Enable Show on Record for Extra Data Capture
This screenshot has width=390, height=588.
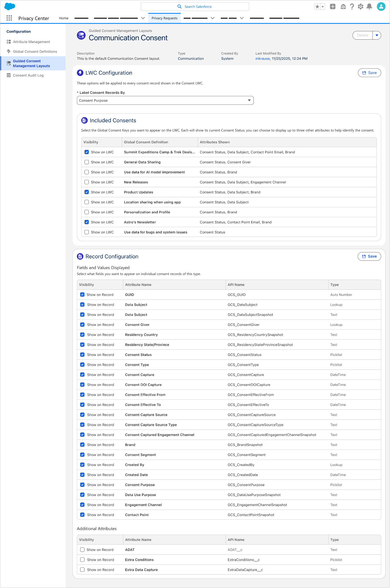(82, 570)
